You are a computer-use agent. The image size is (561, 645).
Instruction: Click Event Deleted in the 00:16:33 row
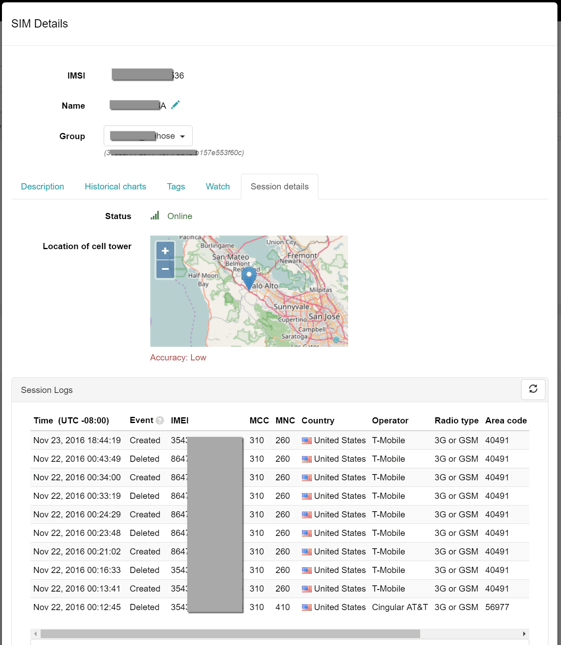tap(144, 570)
